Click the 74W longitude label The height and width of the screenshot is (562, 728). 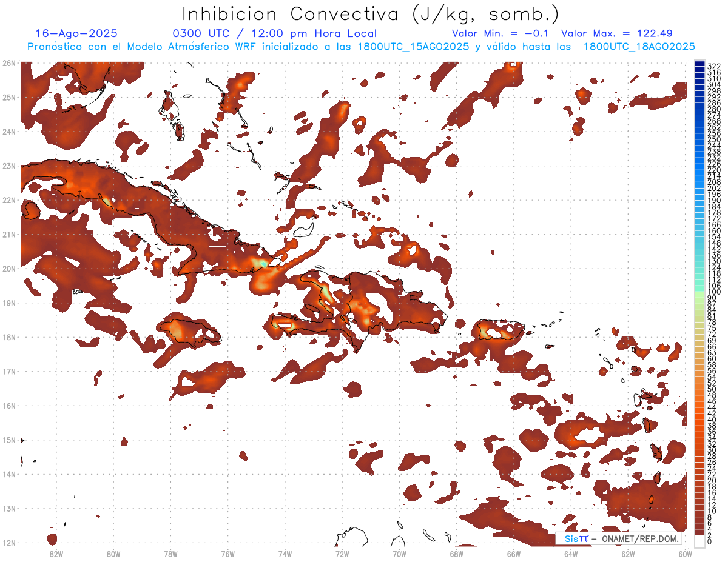coord(285,554)
